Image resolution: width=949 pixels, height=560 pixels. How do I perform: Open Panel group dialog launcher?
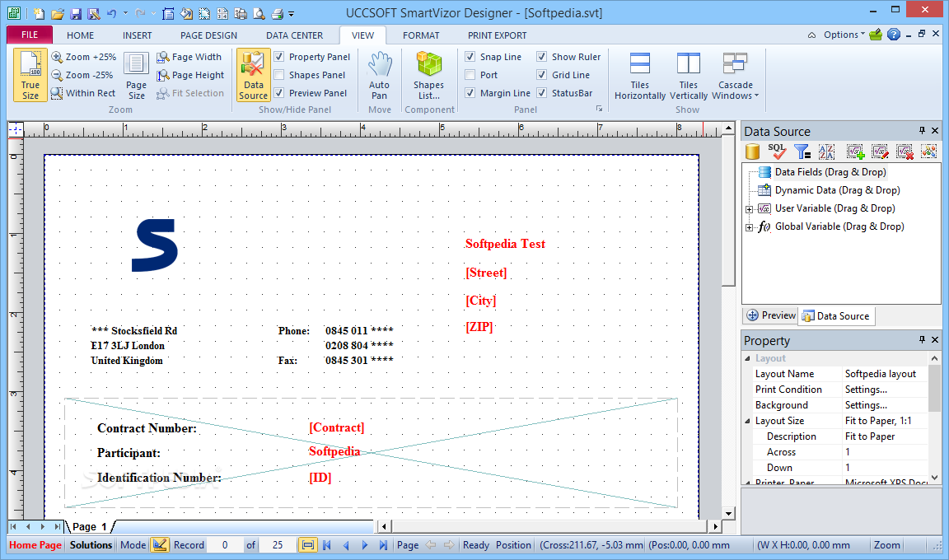[x=599, y=109]
